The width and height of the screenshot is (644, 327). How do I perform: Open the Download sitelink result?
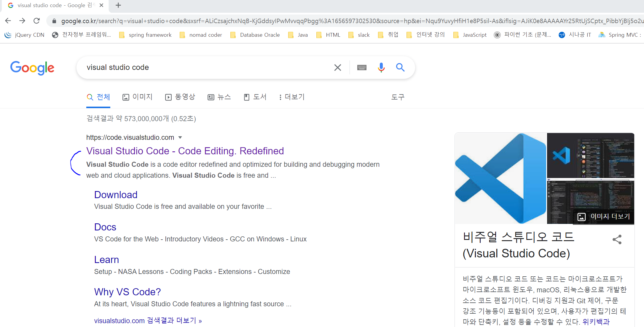[x=116, y=195]
